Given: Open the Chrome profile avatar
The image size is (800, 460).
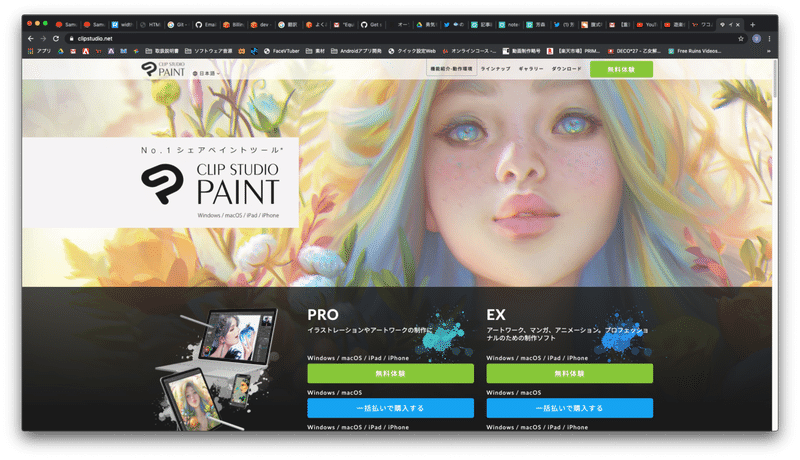Looking at the screenshot, I should (x=757, y=38).
